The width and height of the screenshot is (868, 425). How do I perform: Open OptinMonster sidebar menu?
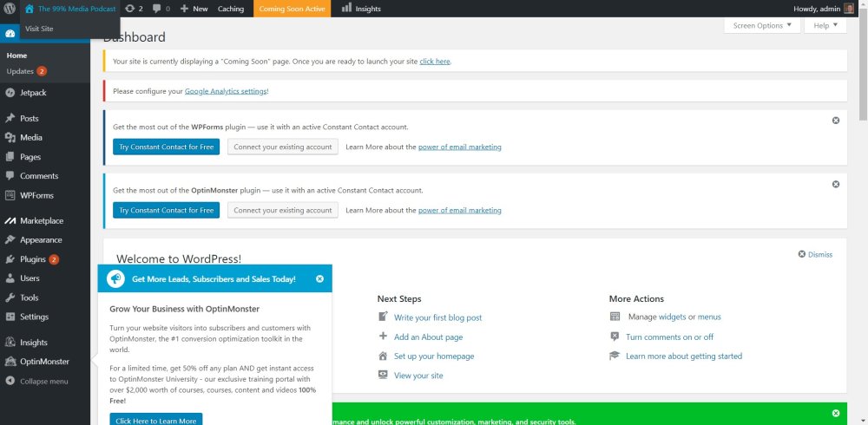point(45,362)
